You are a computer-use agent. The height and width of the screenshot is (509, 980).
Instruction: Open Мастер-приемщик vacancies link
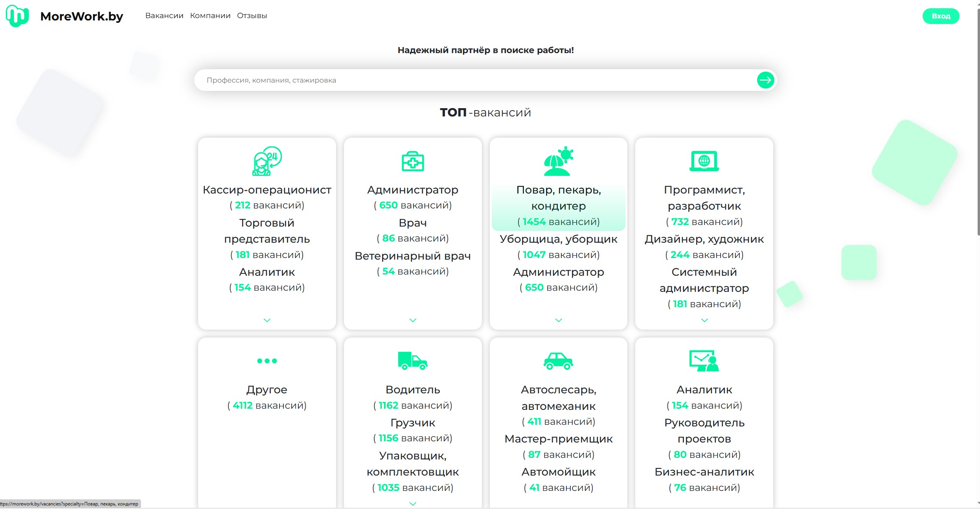click(x=559, y=439)
